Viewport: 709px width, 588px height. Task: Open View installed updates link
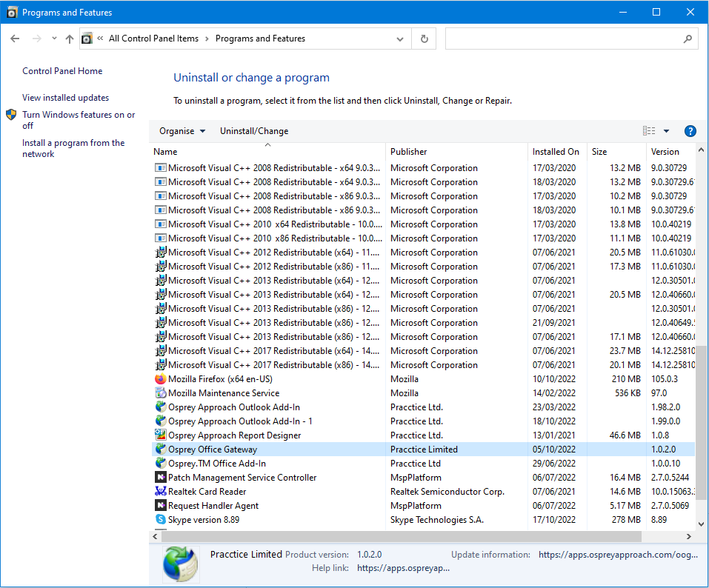click(x=65, y=98)
